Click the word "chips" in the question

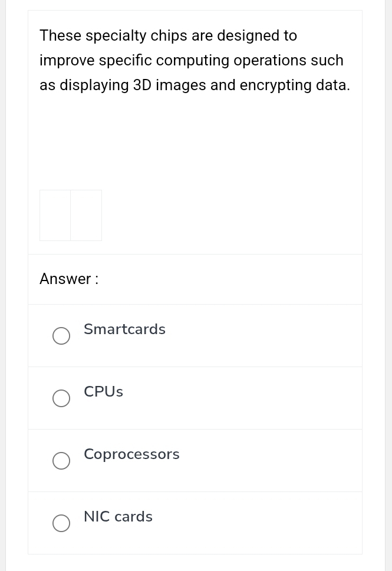(x=169, y=36)
